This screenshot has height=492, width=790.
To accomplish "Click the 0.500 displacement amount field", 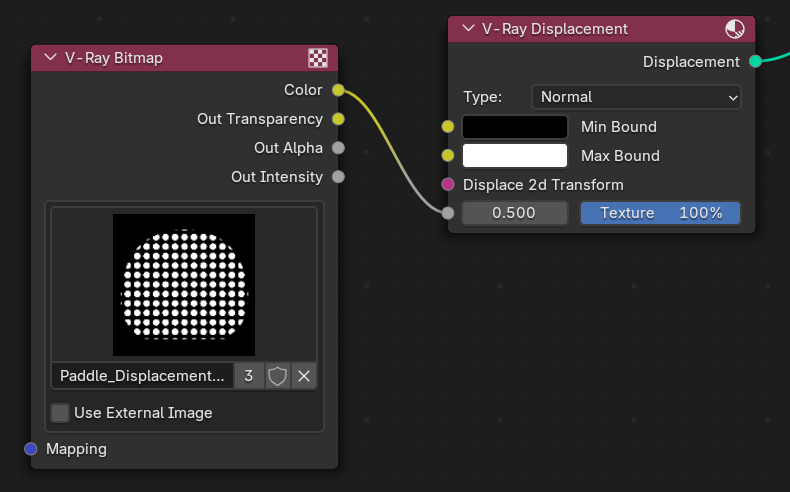I will click(x=514, y=213).
